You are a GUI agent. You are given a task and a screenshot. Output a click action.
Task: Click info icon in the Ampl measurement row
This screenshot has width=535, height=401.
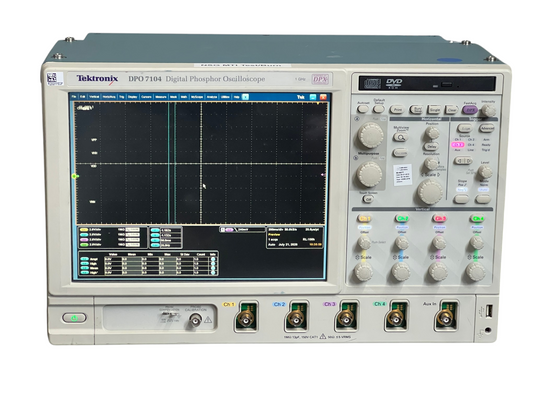click(x=213, y=259)
